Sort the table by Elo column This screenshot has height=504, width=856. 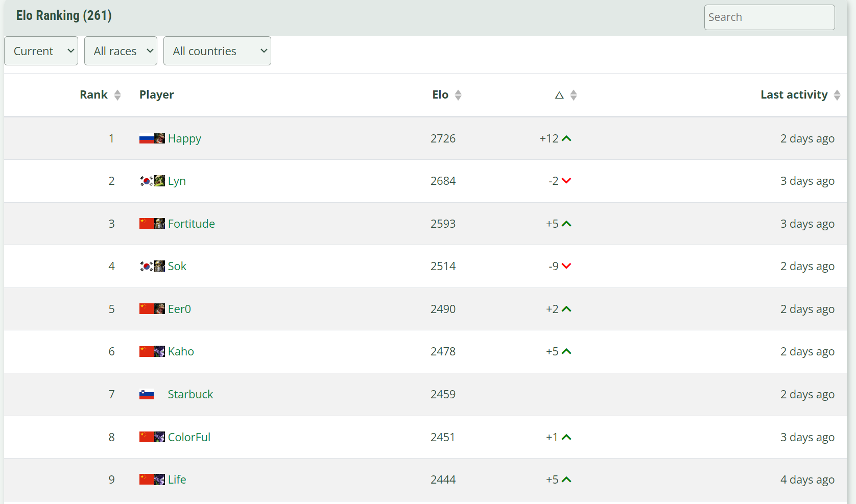point(446,95)
